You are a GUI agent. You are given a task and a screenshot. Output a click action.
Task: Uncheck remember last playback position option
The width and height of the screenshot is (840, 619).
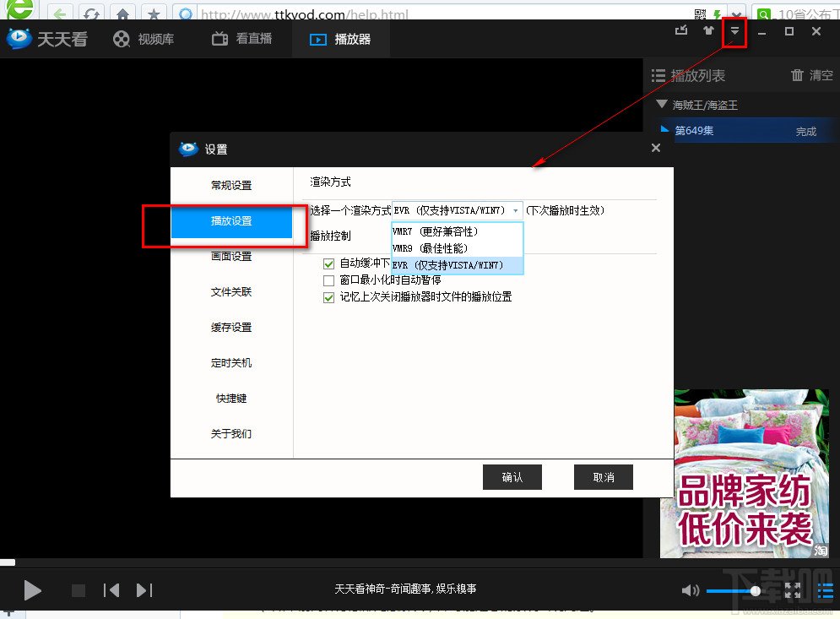point(328,297)
